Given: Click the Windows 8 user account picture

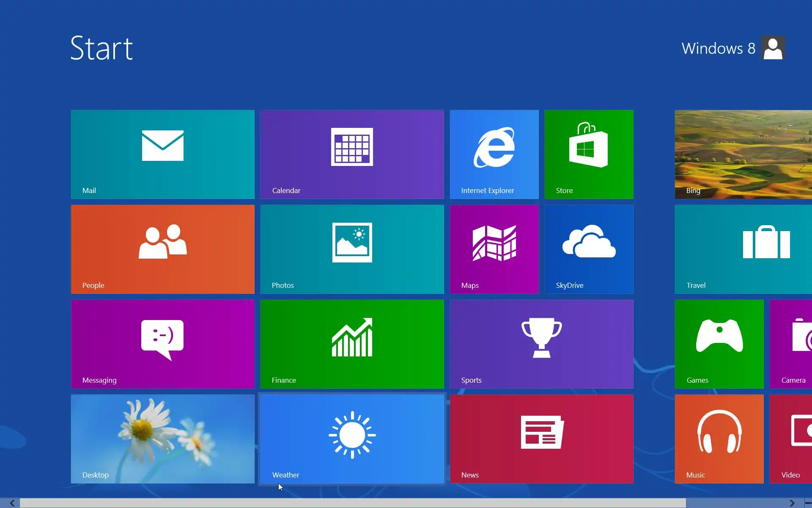Looking at the screenshot, I should click(773, 48).
